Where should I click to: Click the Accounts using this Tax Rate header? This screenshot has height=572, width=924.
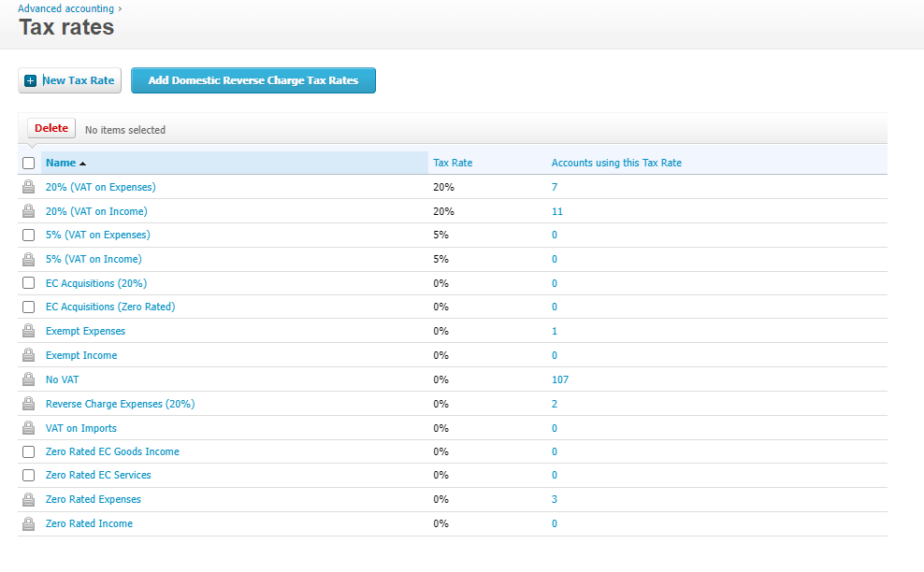(x=616, y=163)
